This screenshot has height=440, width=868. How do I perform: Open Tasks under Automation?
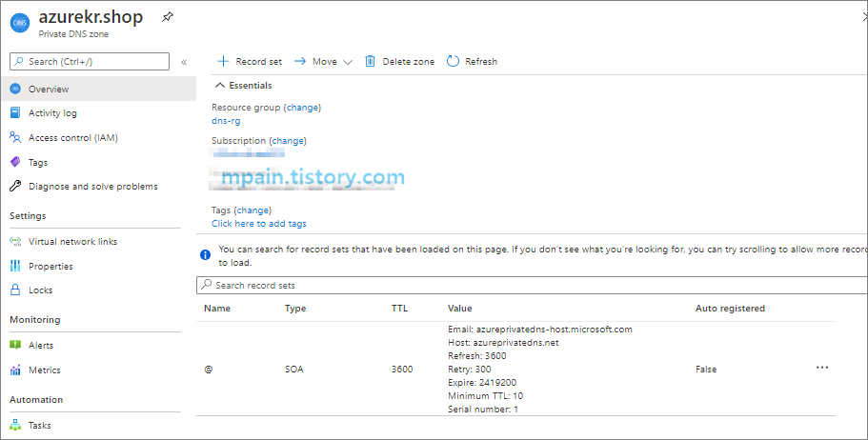[39, 425]
